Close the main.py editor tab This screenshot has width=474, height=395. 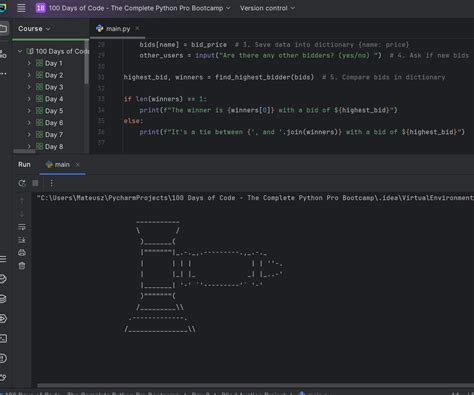click(137, 29)
